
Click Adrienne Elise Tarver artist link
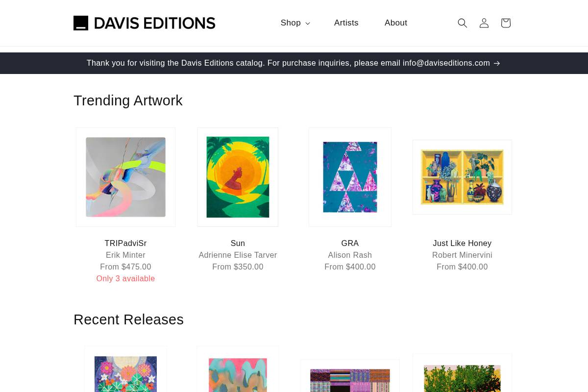[x=238, y=255]
